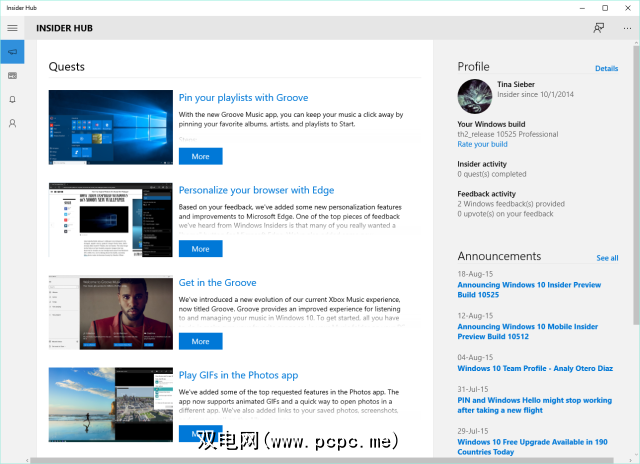This screenshot has width=640, height=464.
Task: Click More under Get in the Groove
Action: click(x=200, y=342)
